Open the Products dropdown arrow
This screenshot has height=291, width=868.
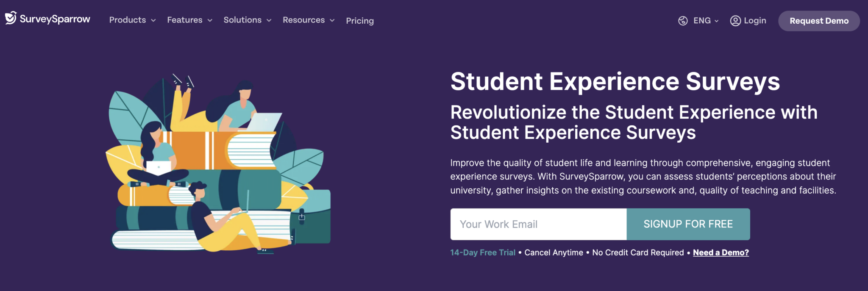point(153,20)
